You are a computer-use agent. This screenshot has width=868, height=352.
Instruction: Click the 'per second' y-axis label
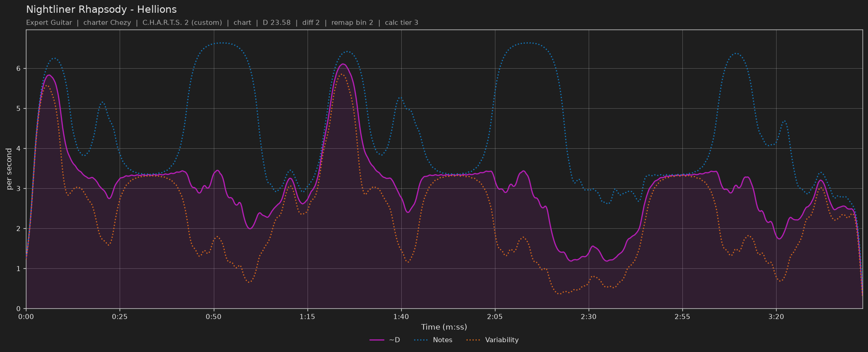9,169
